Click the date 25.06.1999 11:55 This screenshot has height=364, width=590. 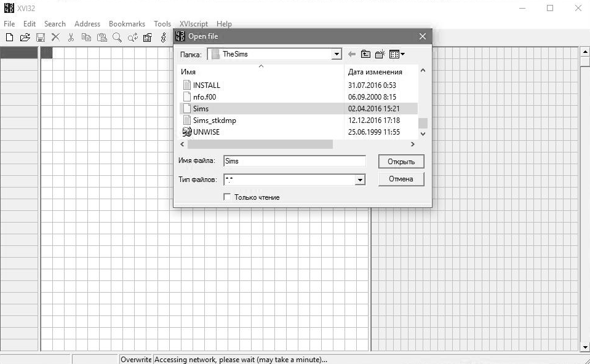pos(374,132)
